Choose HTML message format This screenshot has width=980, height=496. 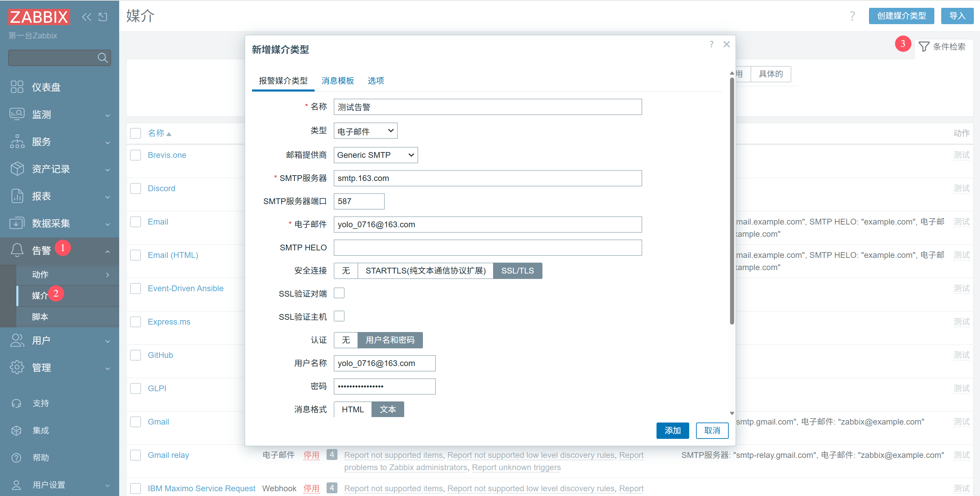pyautogui.click(x=353, y=409)
